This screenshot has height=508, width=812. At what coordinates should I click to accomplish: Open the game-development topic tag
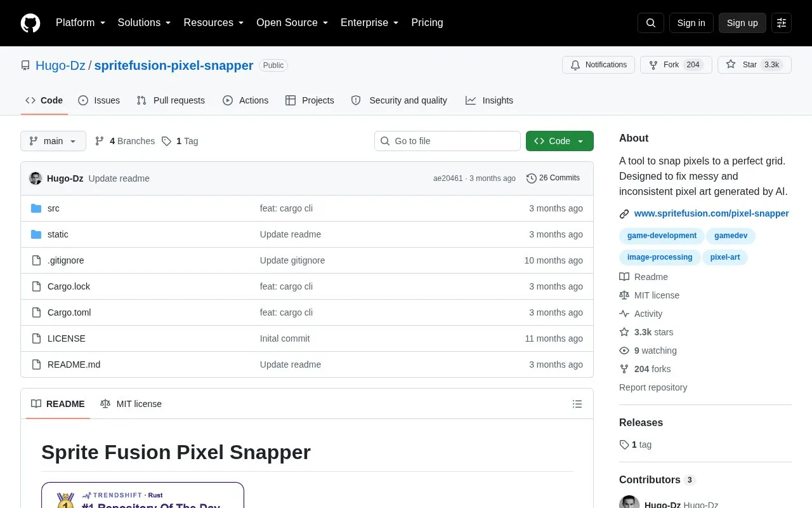point(662,236)
